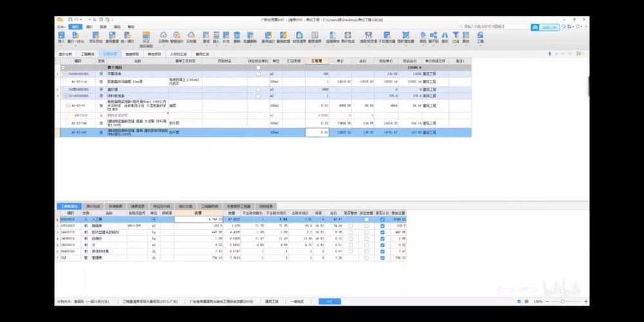The height and width of the screenshot is (322, 644).
Task: Click the 批量删除 batch delete icon
Action: click(x=250, y=37)
